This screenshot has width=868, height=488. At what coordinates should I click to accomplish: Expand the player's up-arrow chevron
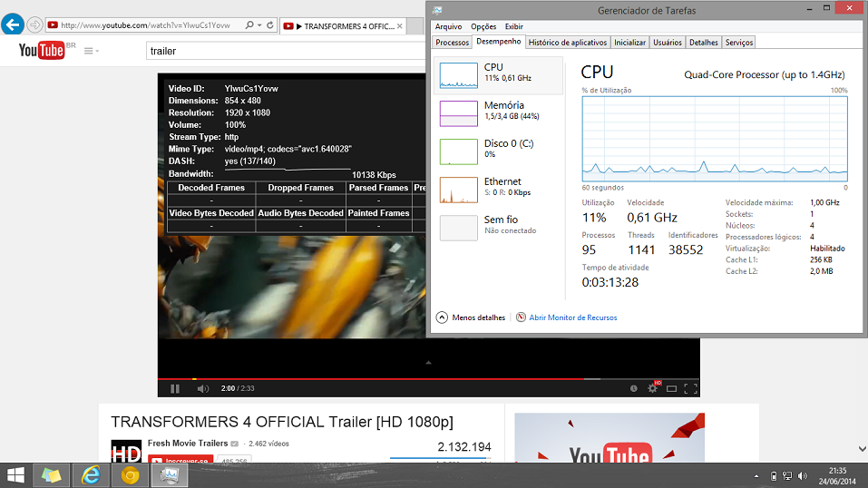[x=428, y=363]
